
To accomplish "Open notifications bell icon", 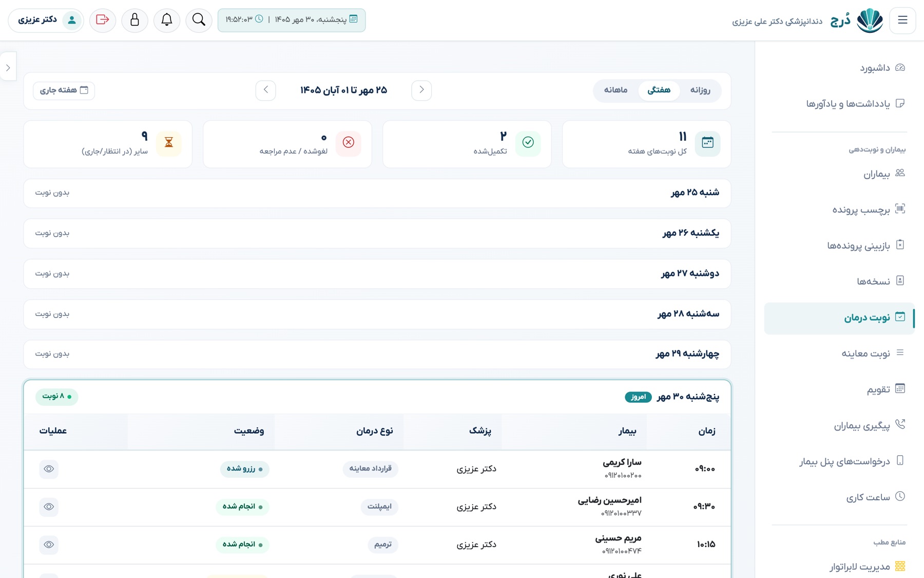I will click(167, 20).
